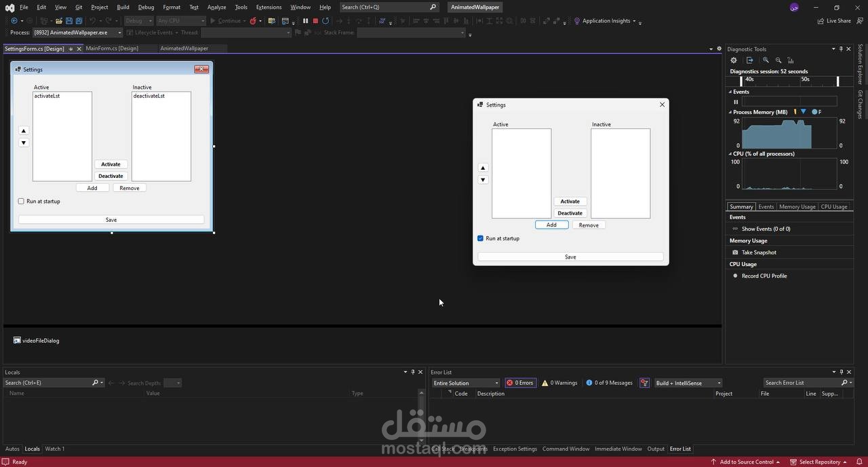Open the Build + IntelliSense dropdown

pyautogui.click(x=688, y=383)
